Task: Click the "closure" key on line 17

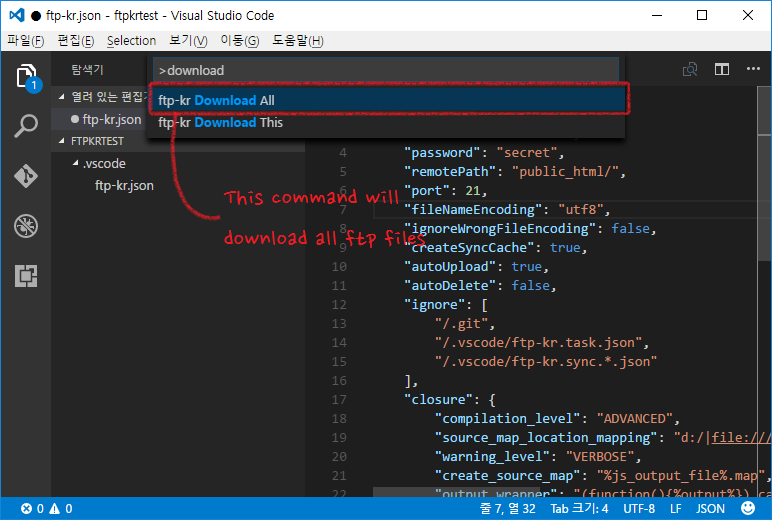Action: tap(438, 399)
